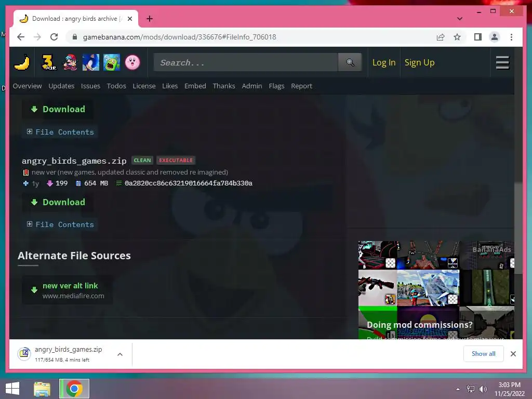Viewport: 532px width, 399px height.
Task: Open the tab search chevron
Action: (x=460, y=19)
